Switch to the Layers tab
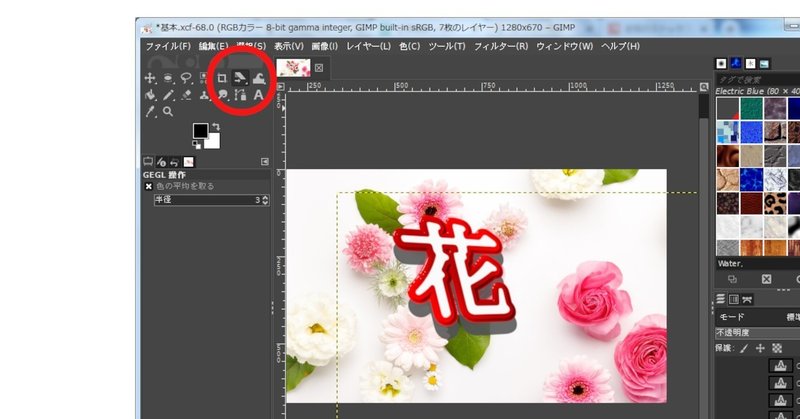This screenshot has height=419, width=800. [720, 299]
